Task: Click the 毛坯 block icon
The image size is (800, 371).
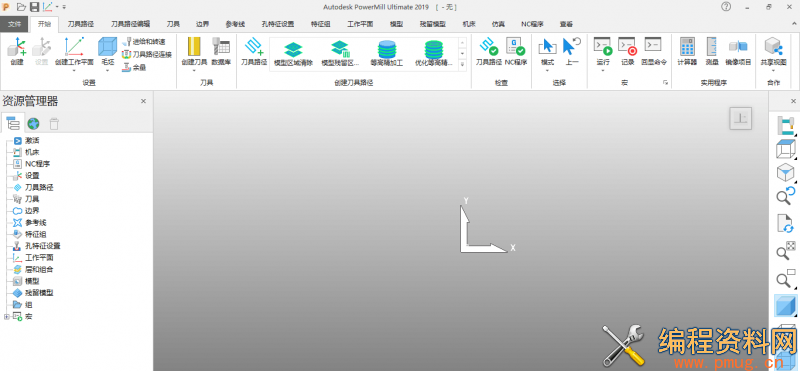Action: coord(107,47)
